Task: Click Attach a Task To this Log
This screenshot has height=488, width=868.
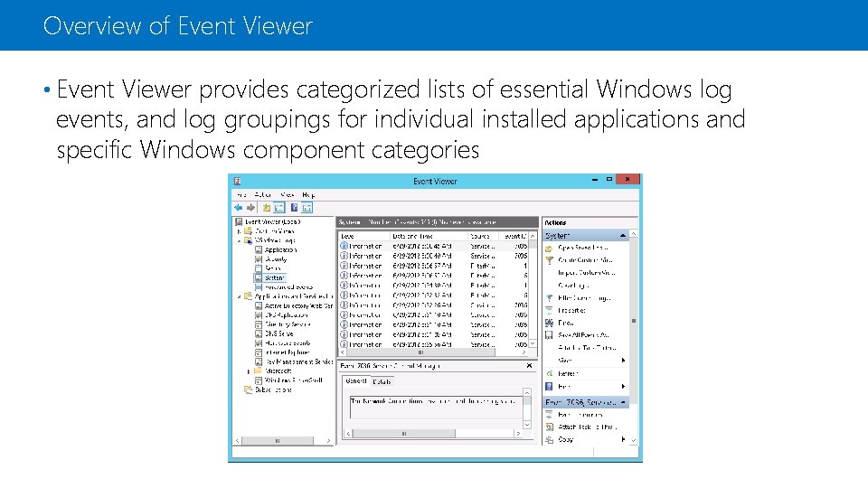Action: pos(587,348)
